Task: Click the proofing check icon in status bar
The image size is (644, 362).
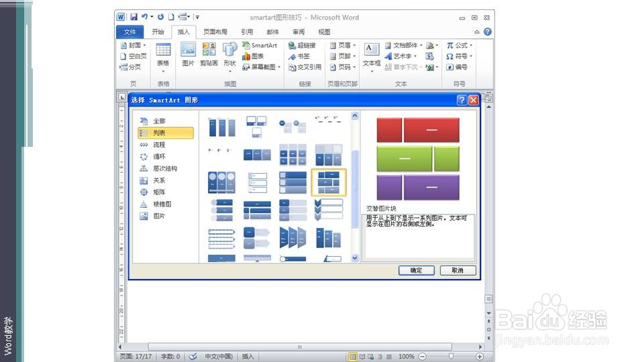Action: coord(193,356)
